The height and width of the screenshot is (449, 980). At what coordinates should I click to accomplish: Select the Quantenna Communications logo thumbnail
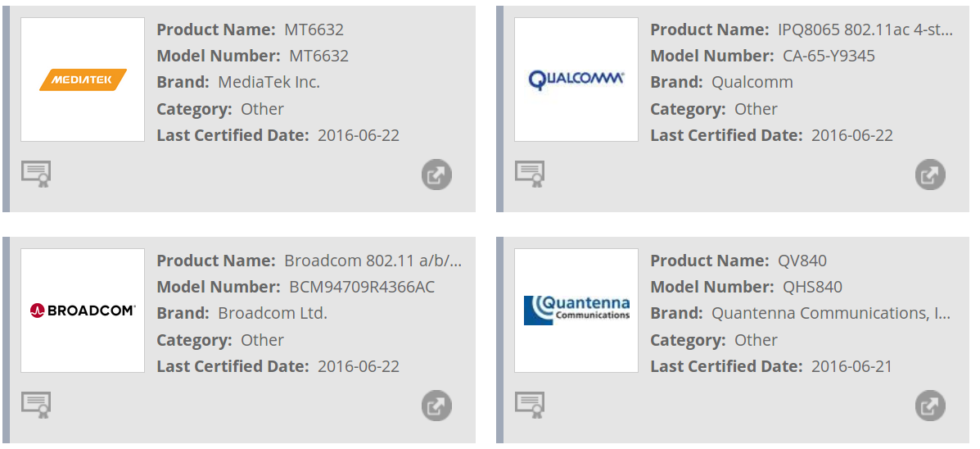click(576, 311)
